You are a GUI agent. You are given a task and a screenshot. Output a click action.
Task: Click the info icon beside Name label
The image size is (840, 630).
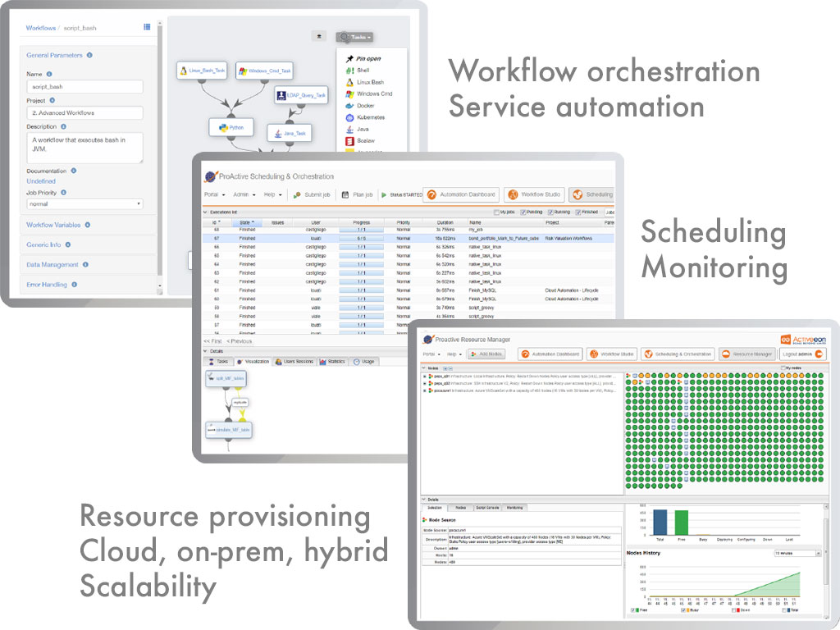[49, 74]
